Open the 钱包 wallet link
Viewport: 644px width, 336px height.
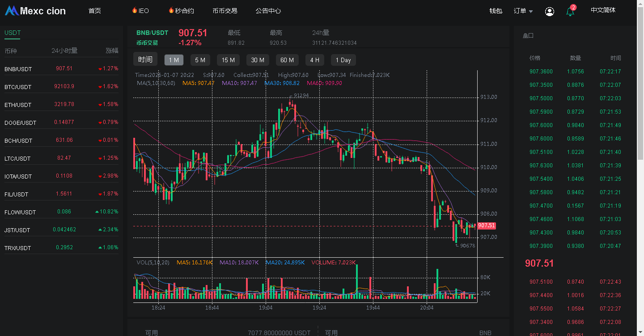[496, 11]
